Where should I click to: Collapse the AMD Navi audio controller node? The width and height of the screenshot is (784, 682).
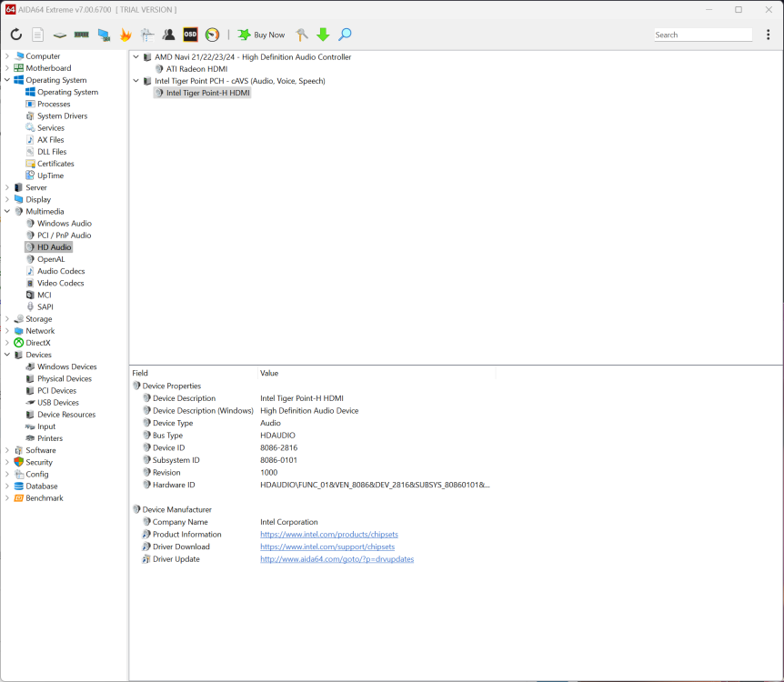point(136,57)
